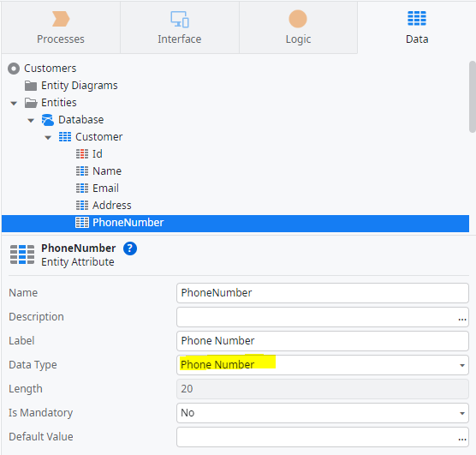Open help for PhoneNumber attribute
Image resolution: width=476 pixels, height=455 pixels.
click(x=130, y=248)
